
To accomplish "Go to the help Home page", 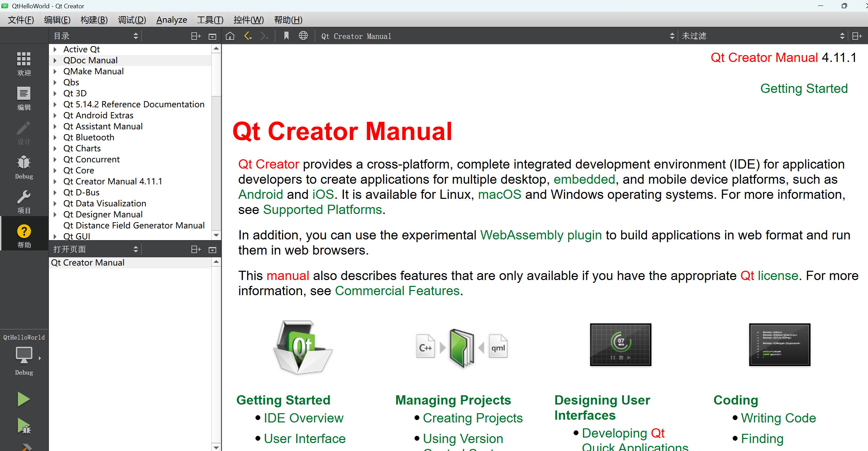I will click(x=230, y=36).
